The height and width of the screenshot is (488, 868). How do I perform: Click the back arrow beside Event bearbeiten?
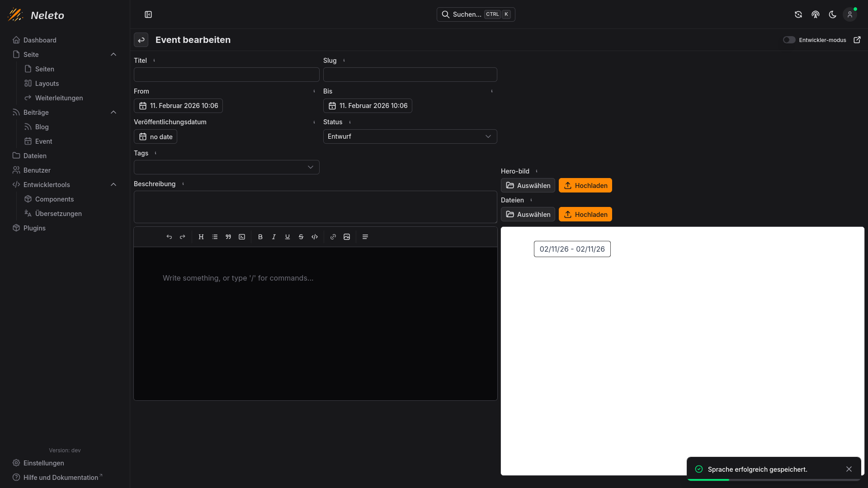141,40
